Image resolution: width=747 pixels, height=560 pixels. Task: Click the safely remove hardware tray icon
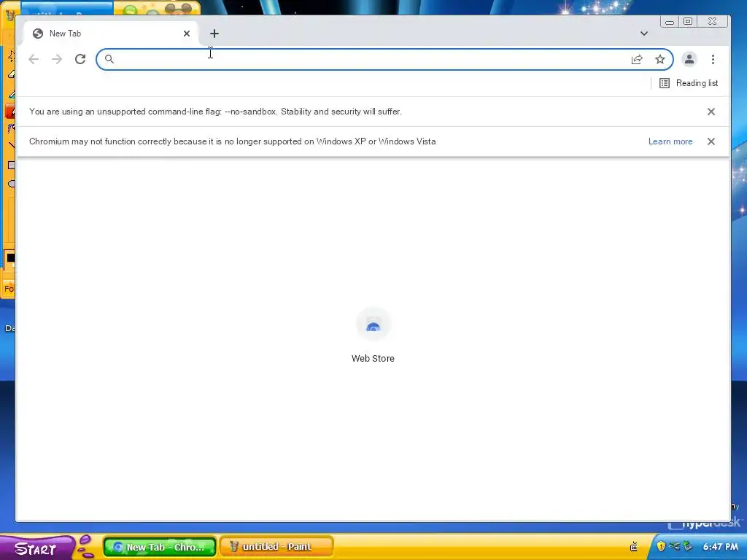point(674,546)
